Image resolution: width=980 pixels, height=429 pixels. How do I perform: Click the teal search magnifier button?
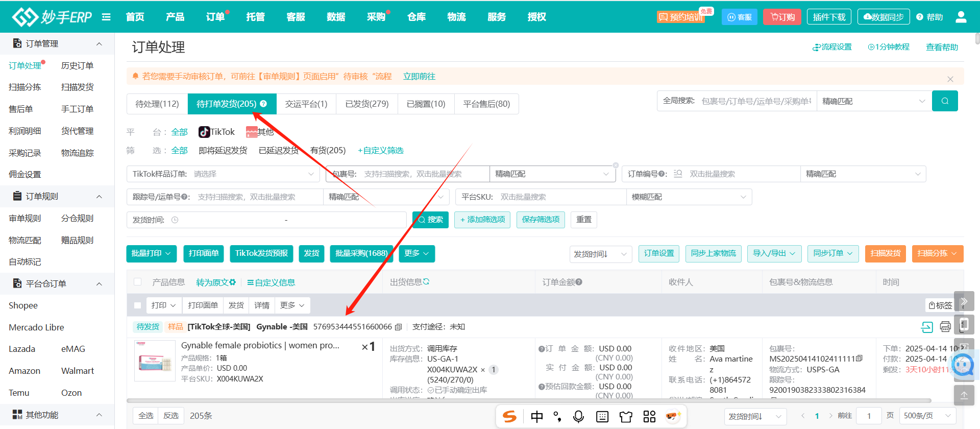pyautogui.click(x=945, y=101)
